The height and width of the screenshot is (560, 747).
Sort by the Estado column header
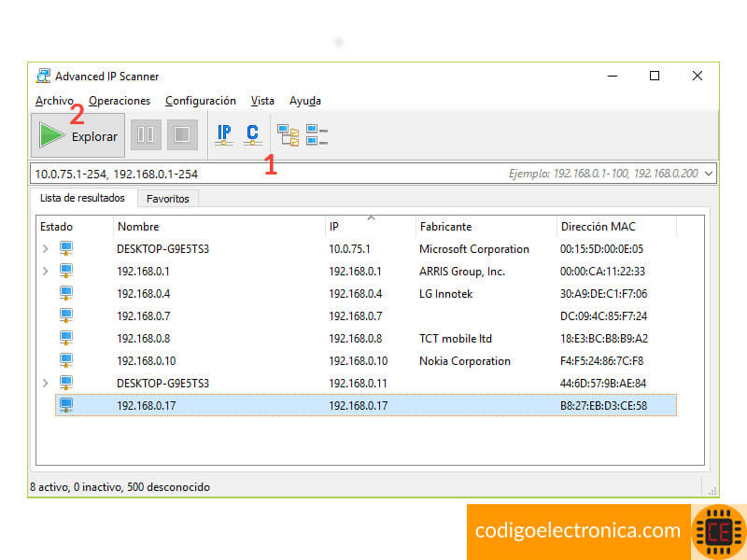coord(75,227)
